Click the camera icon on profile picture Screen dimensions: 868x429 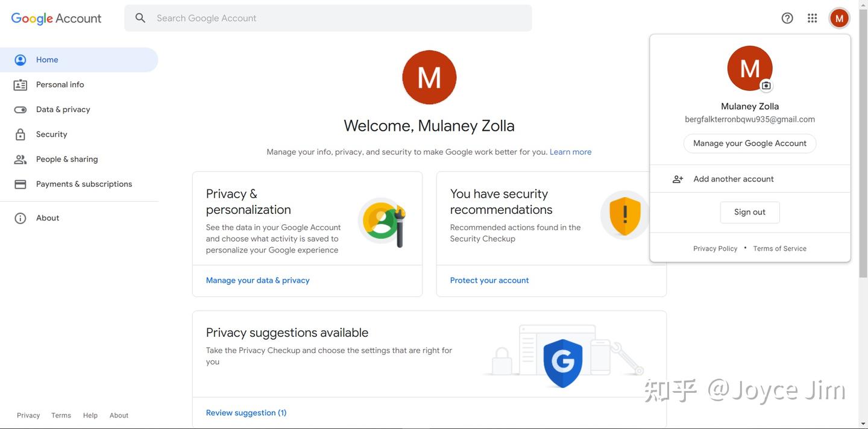point(766,86)
